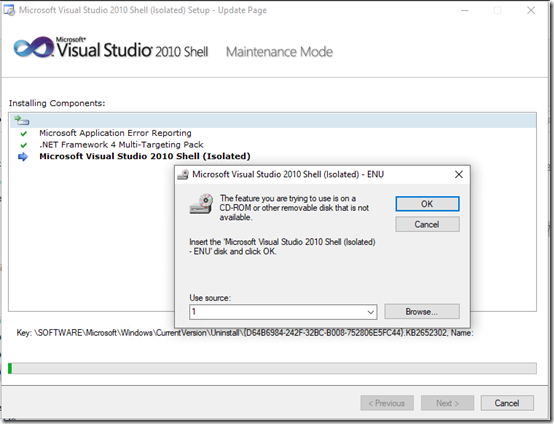The width and height of the screenshot is (554, 424).
Task: Click OK in the disk prompt dialog
Action: pyautogui.click(x=427, y=204)
